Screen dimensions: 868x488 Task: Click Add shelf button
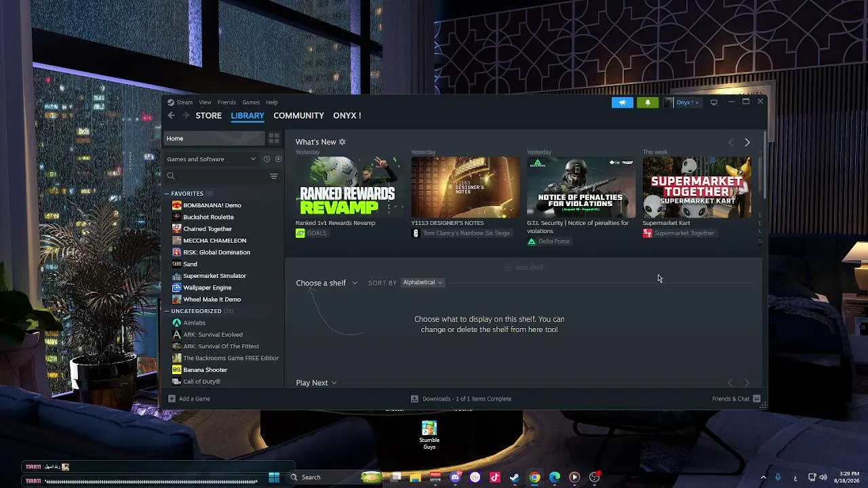pyautogui.click(x=524, y=268)
